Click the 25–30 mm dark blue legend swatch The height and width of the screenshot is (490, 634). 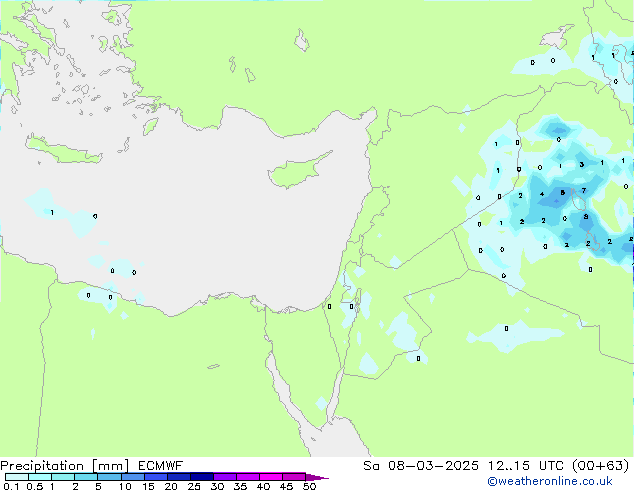(201, 477)
